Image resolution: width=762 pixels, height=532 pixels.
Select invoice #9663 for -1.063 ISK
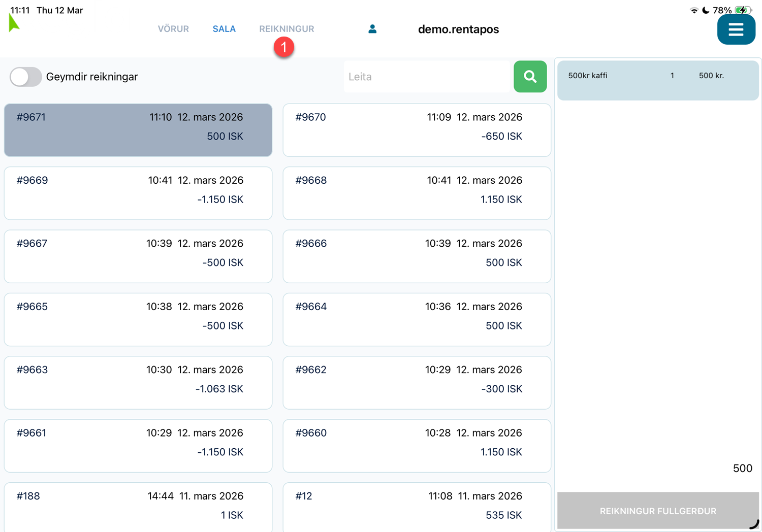pyautogui.click(x=138, y=382)
